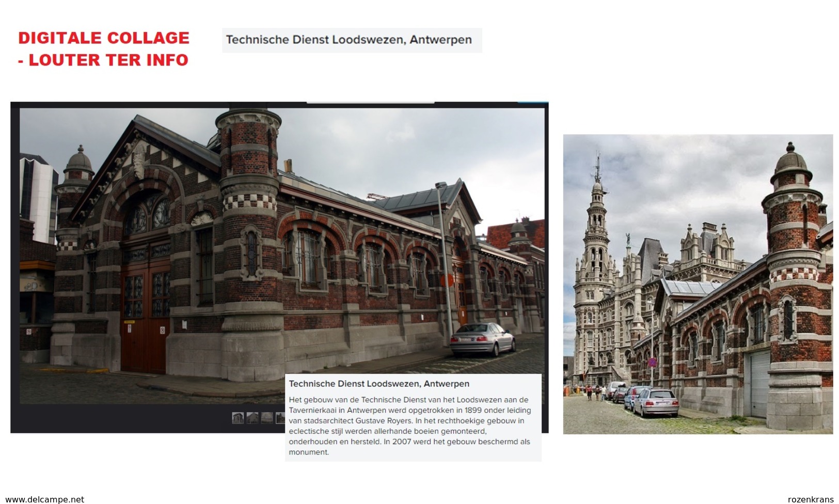This screenshot has height=504, width=839.
Task: Click the red 'DIGITALE COLLAGE' heading
Action: [104, 38]
